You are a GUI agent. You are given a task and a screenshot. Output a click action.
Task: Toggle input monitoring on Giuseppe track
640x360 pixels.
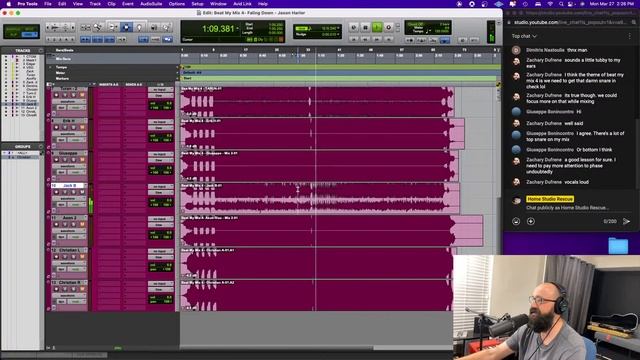(x=65, y=160)
